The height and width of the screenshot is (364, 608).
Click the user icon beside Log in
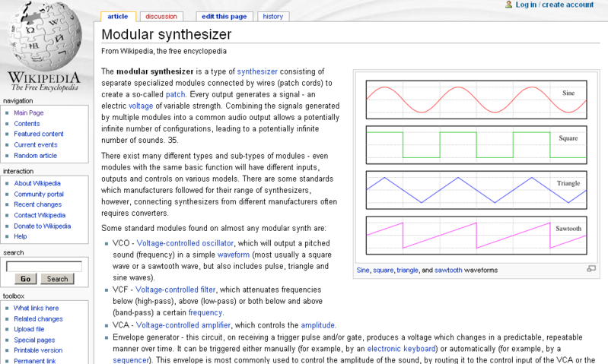(508, 5)
